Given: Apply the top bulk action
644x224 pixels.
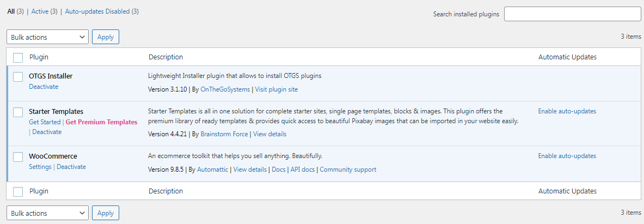Looking at the screenshot, I should [106, 37].
